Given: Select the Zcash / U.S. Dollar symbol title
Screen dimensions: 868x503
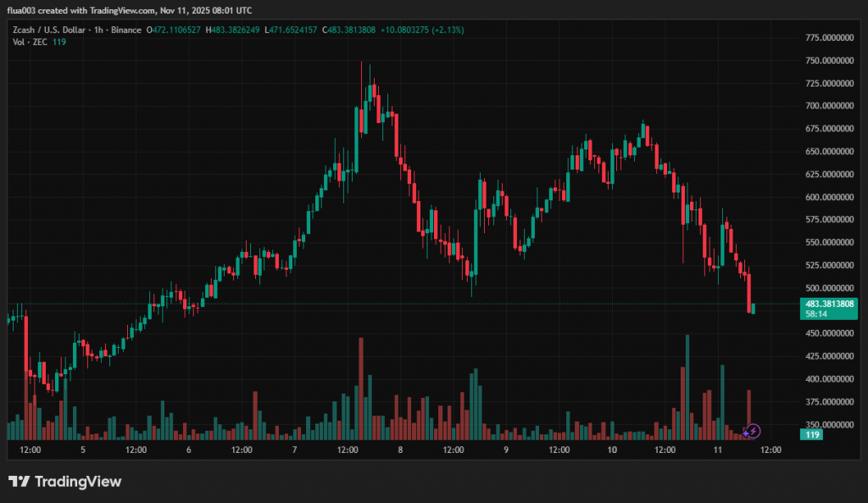Looking at the screenshot, I should [x=48, y=30].
